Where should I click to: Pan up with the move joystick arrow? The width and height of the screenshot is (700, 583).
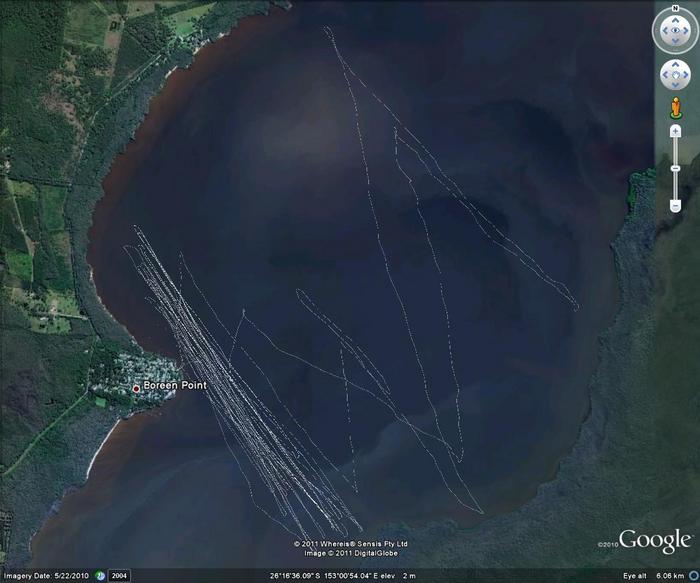pyautogui.click(x=675, y=64)
